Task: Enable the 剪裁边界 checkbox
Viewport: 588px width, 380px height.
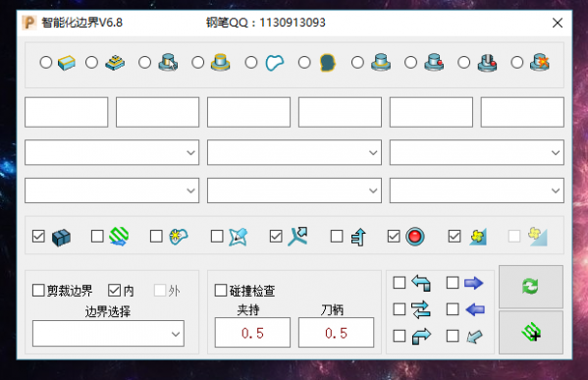Action: point(38,291)
